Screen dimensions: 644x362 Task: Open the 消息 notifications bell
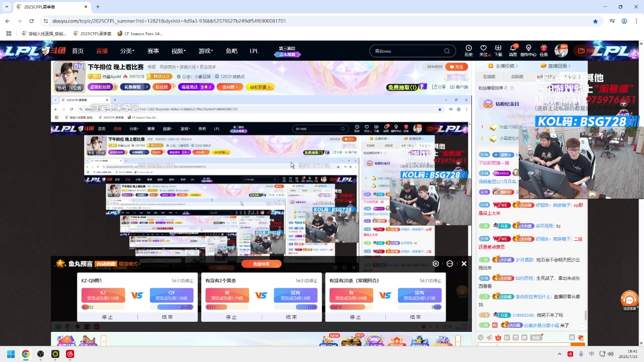[513, 50]
